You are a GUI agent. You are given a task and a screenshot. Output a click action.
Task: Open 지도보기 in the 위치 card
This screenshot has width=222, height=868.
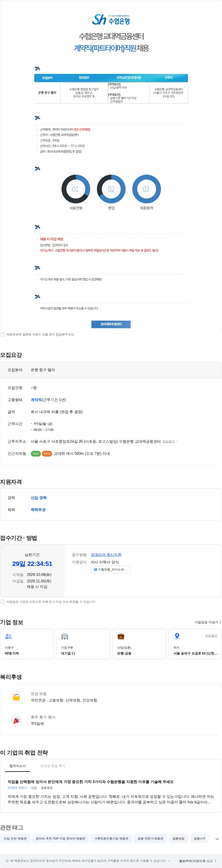[x=211, y=635]
